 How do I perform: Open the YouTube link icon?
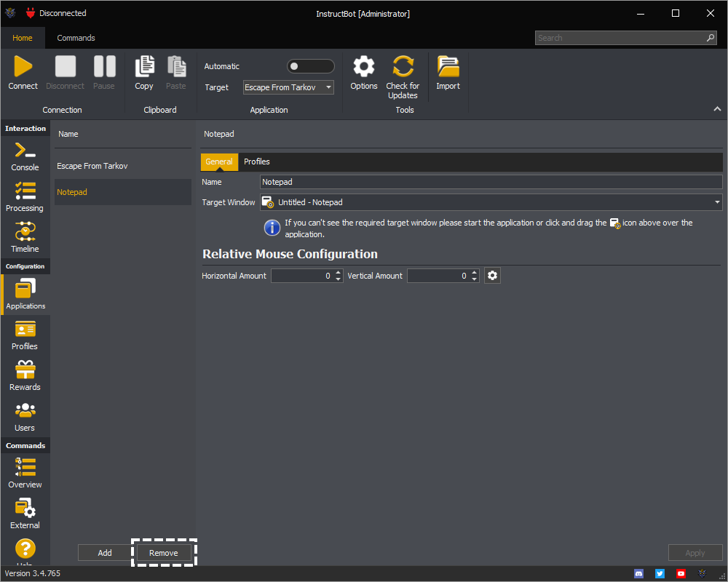[681, 574]
